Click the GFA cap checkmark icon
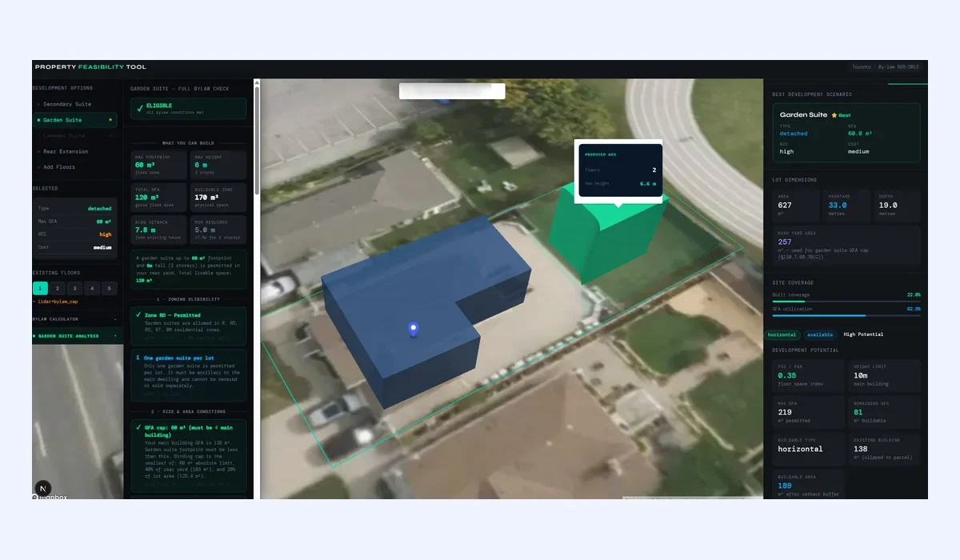This screenshot has width=960, height=560. (139, 427)
